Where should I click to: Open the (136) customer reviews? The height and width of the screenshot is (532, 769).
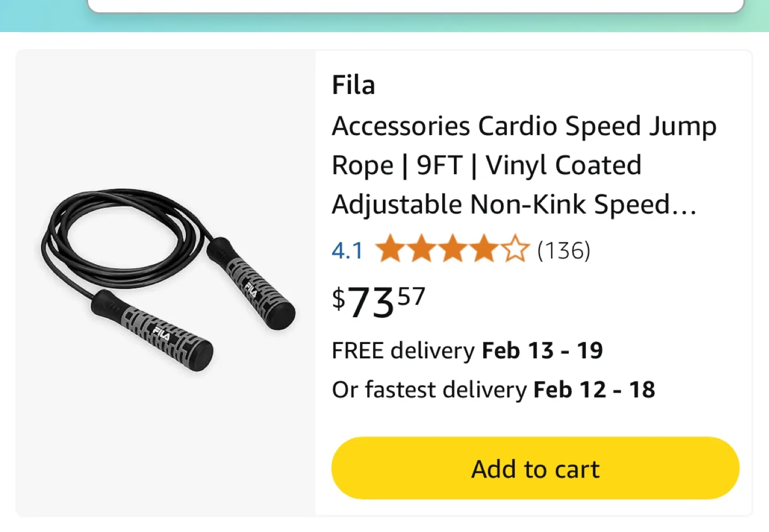[564, 249]
